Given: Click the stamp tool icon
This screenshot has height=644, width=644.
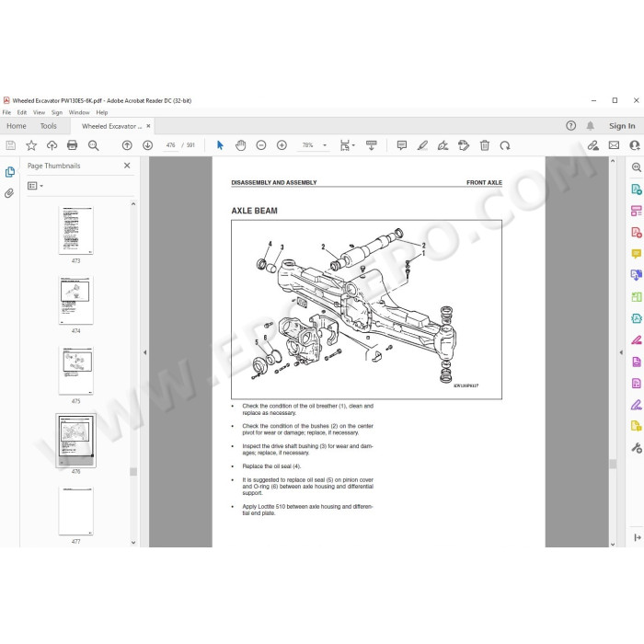Looking at the screenshot, I should (464, 145).
